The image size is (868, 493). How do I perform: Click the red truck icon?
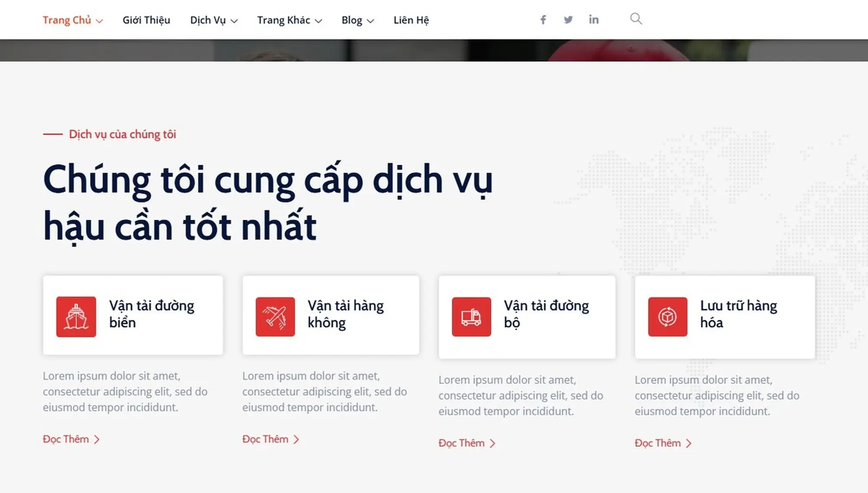(471, 317)
